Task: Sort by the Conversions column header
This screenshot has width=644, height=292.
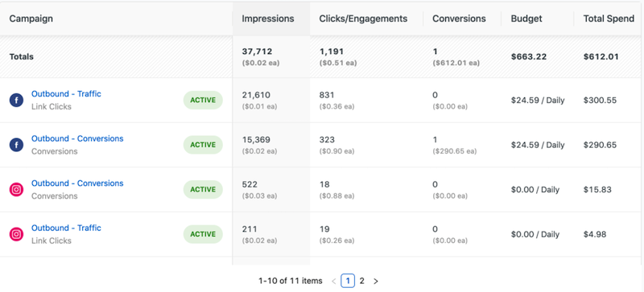Action: point(459,19)
